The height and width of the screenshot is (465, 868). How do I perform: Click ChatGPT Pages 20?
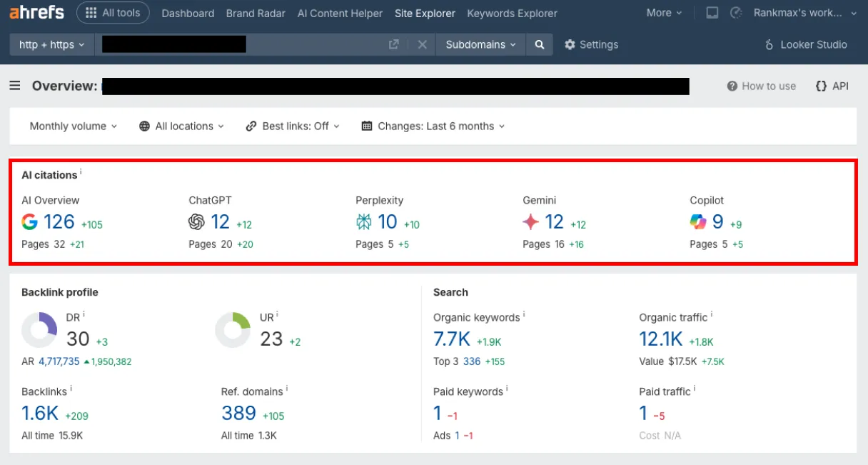click(211, 244)
